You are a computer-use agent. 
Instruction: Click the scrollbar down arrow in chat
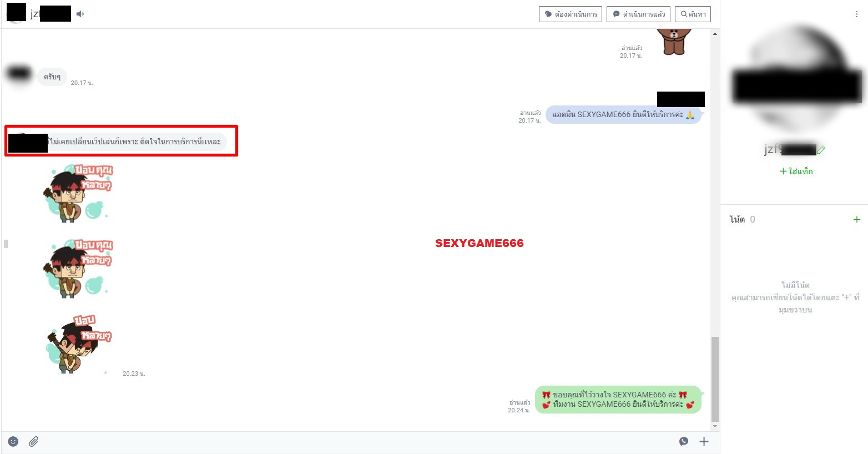point(715,426)
